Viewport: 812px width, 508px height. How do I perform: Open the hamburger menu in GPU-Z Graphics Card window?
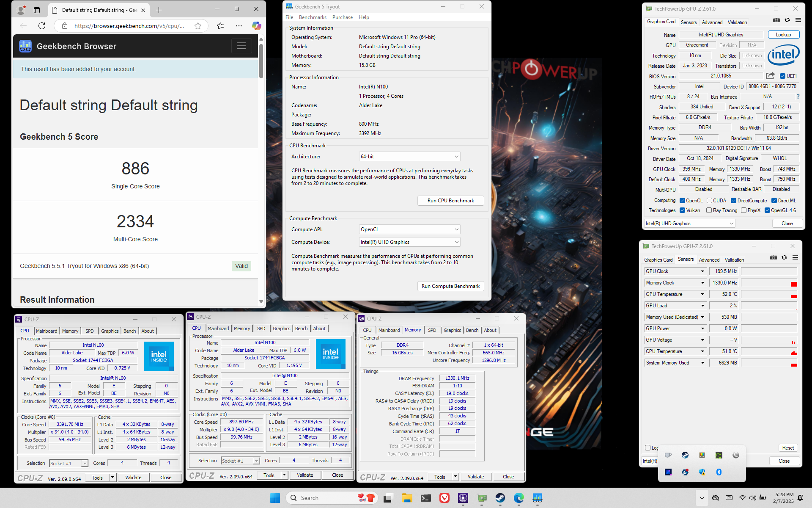tap(798, 20)
